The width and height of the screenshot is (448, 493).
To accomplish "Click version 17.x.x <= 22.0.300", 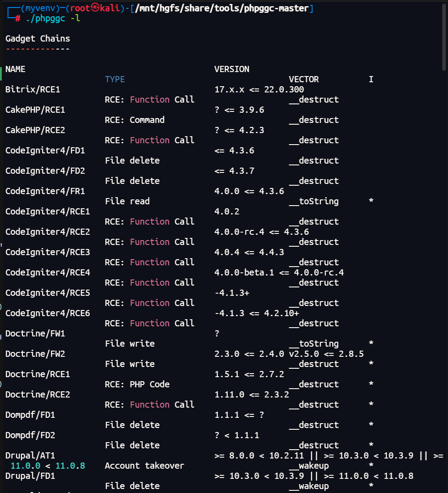I will click(259, 90).
